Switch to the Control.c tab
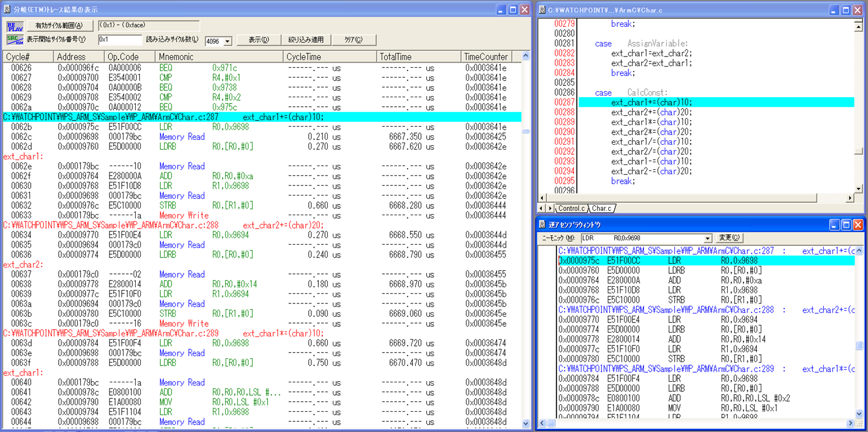This screenshot has height=432, width=868. click(571, 208)
